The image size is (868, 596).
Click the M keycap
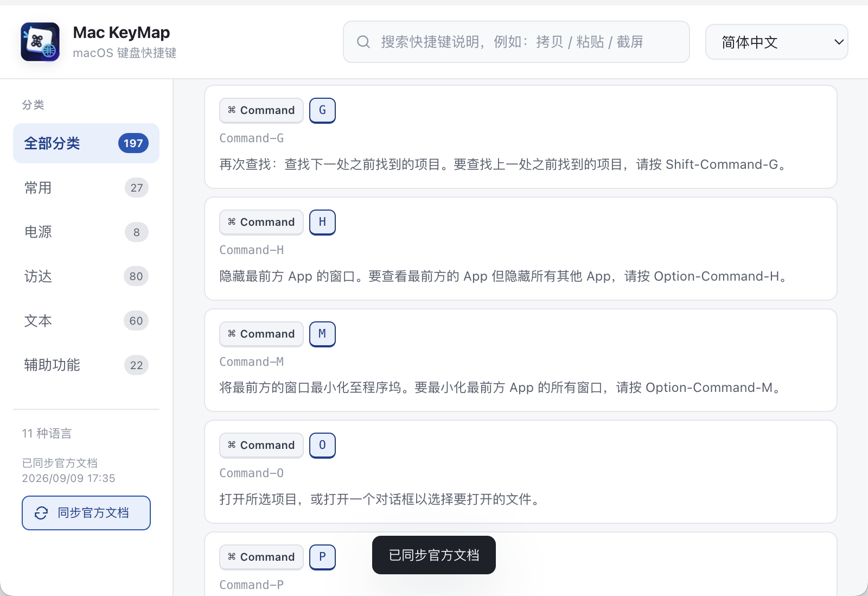point(322,334)
